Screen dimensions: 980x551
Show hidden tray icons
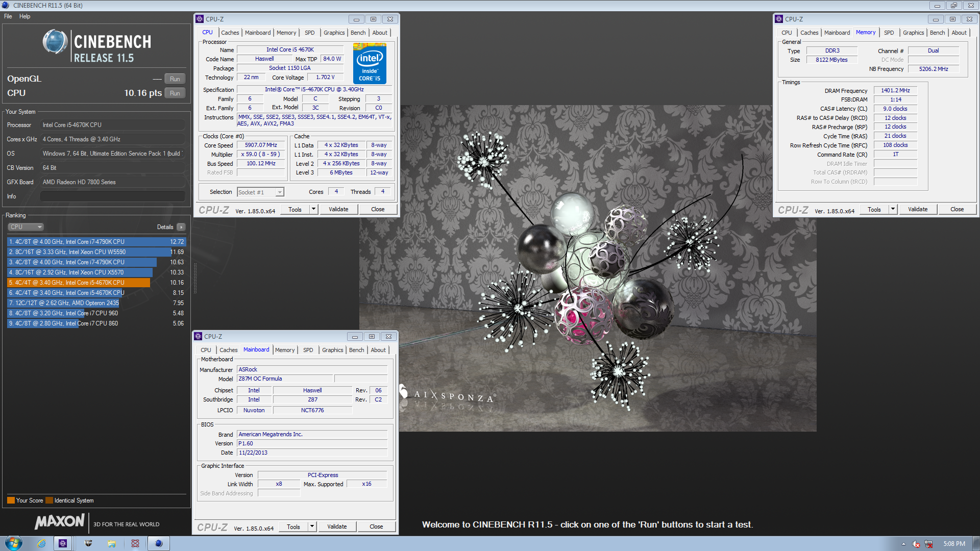[x=903, y=544]
